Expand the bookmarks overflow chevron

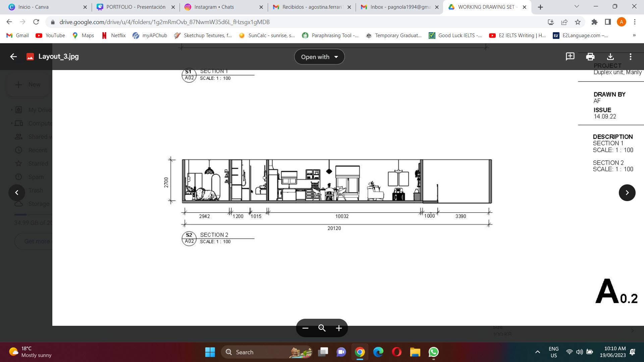(x=634, y=35)
